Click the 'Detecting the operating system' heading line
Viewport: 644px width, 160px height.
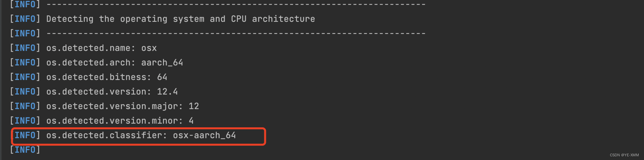click(x=162, y=19)
